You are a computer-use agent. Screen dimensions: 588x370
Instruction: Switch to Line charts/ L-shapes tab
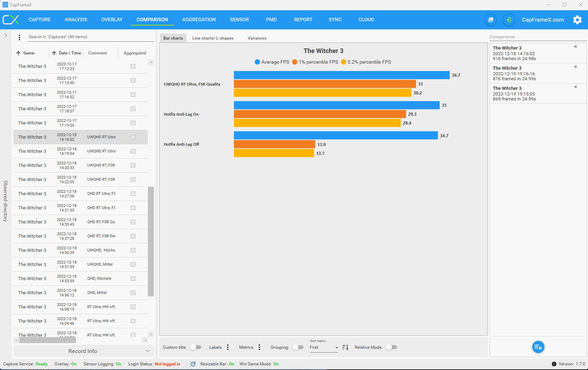tap(213, 38)
